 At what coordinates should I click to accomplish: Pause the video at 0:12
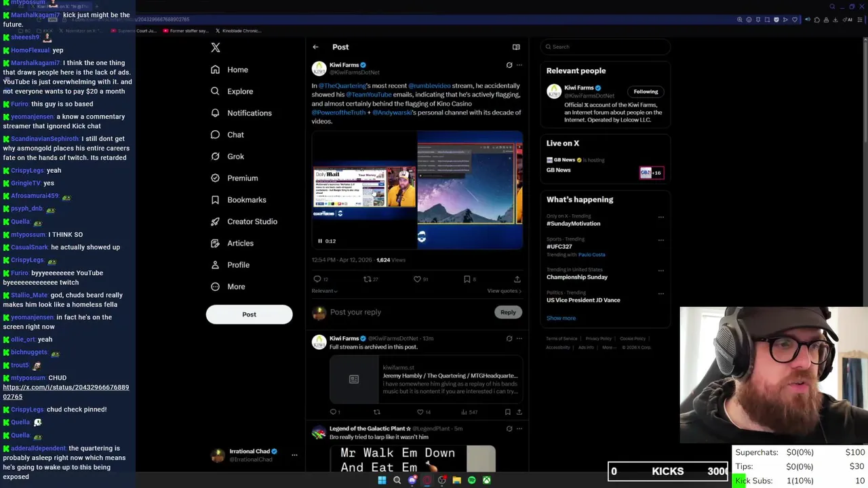320,241
